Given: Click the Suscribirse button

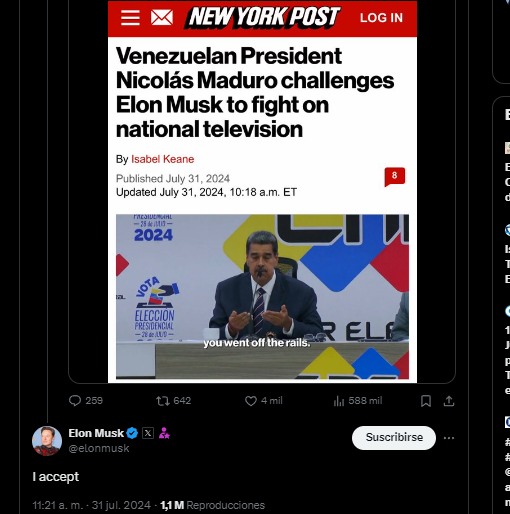Looking at the screenshot, I should pyautogui.click(x=394, y=437).
